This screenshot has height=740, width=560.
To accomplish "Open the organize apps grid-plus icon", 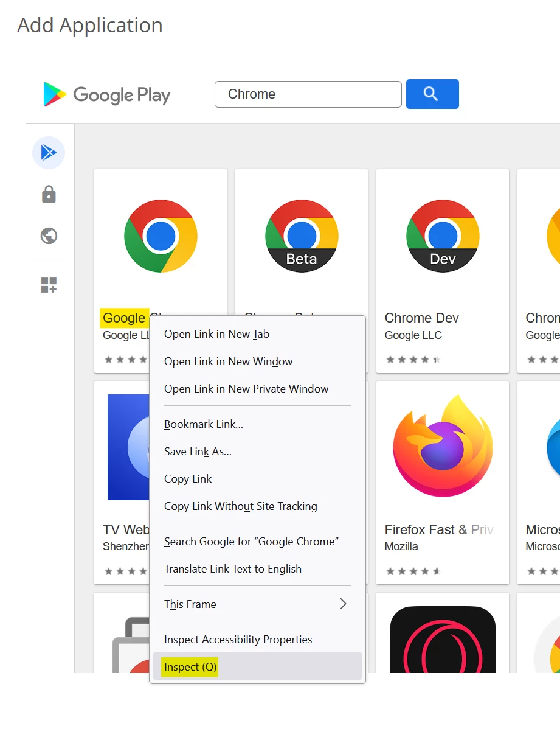I will point(49,285).
